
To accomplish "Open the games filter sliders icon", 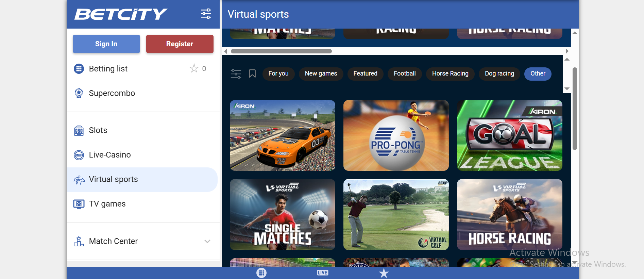I will (x=236, y=74).
